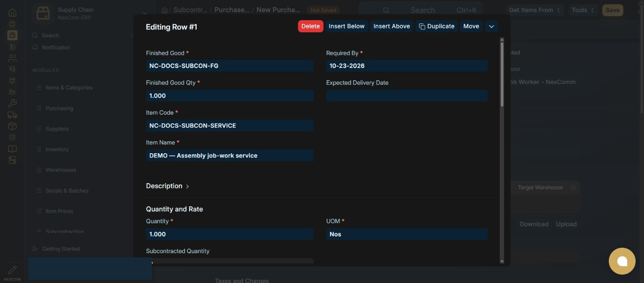Image resolution: width=644 pixels, height=283 pixels.
Task: Open the Home icon in the left rail
Action: point(12,13)
